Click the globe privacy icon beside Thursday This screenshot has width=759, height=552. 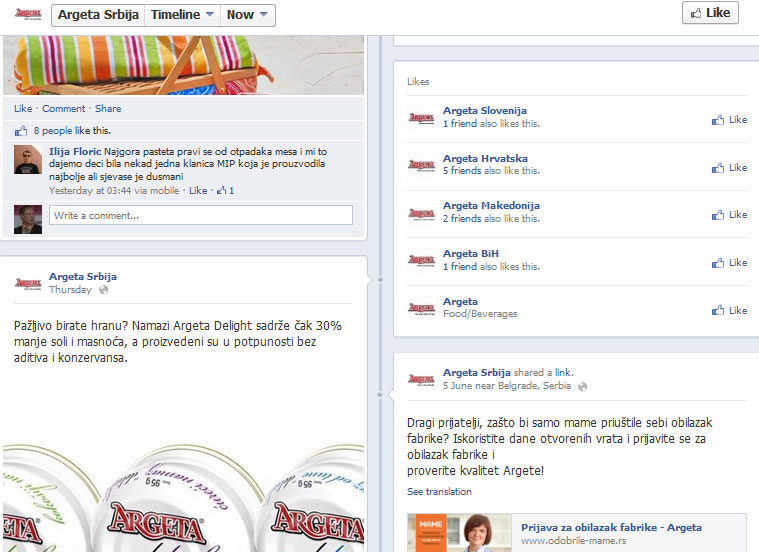tap(104, 290)
